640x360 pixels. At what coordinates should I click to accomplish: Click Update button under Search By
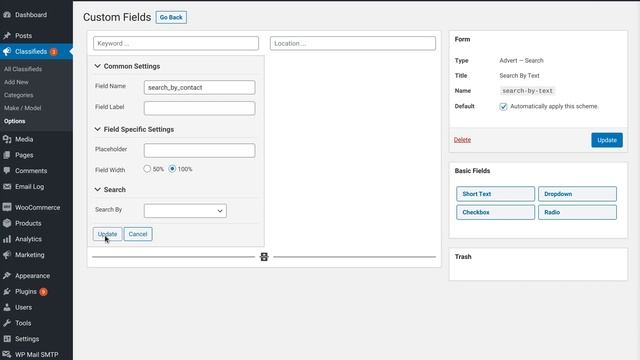point(107,234)
